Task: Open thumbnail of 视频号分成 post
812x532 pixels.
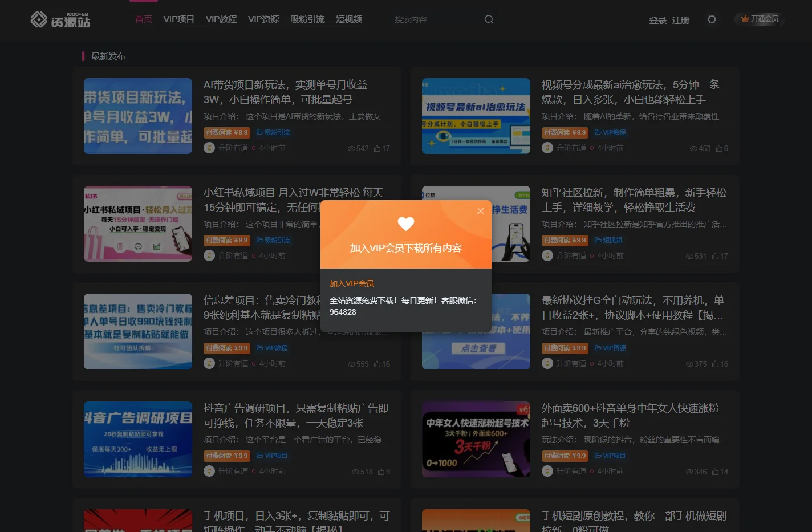Action: pyautogui.click(x=476, y=116)
